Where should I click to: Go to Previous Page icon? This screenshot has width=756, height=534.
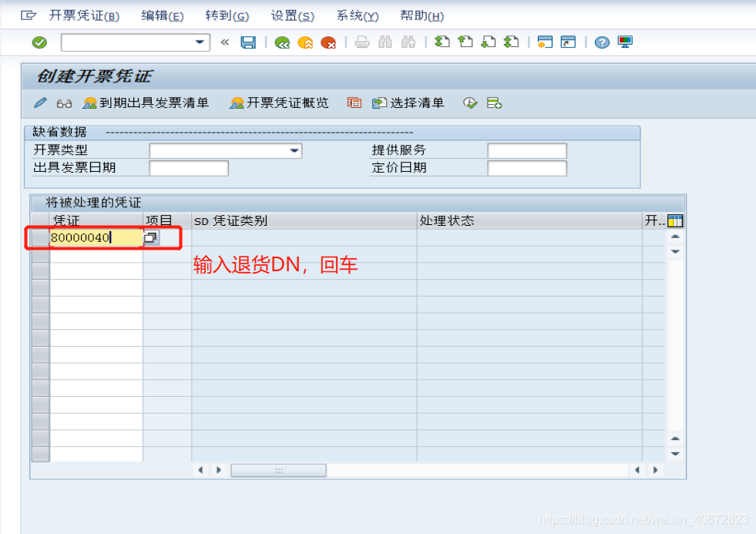tap(465, 42)
